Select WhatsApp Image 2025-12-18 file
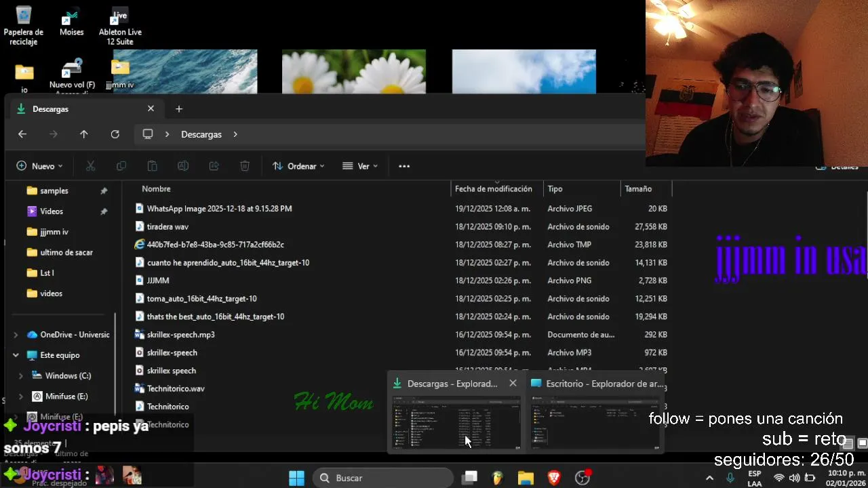The image size is (868, 488). point(219,209)
